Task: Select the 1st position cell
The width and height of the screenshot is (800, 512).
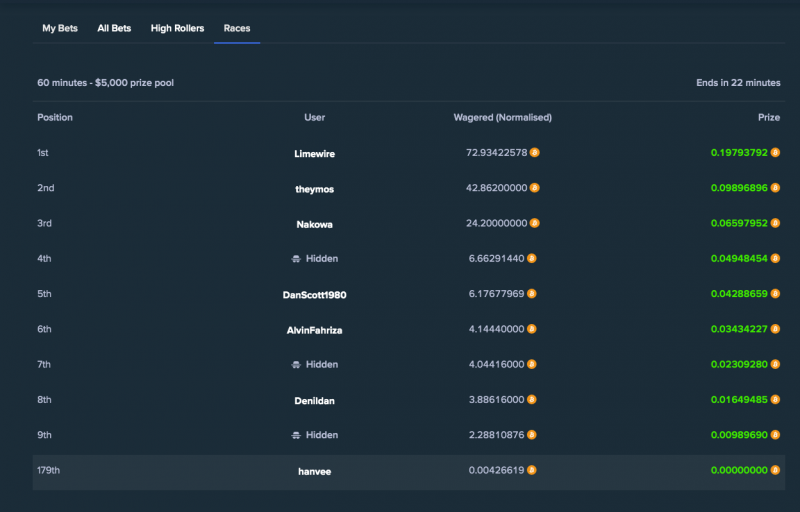Action: point(43,152)
